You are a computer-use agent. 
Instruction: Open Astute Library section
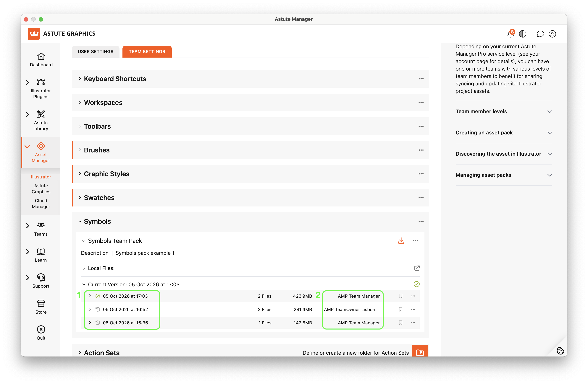click(41, 121)
